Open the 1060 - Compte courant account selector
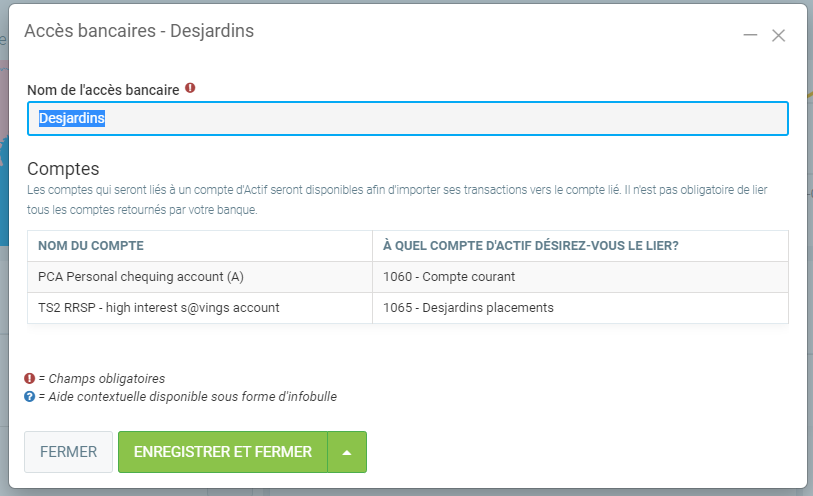Screen dimensions: 813x496 pyautogui.click(x=580, y=276)
